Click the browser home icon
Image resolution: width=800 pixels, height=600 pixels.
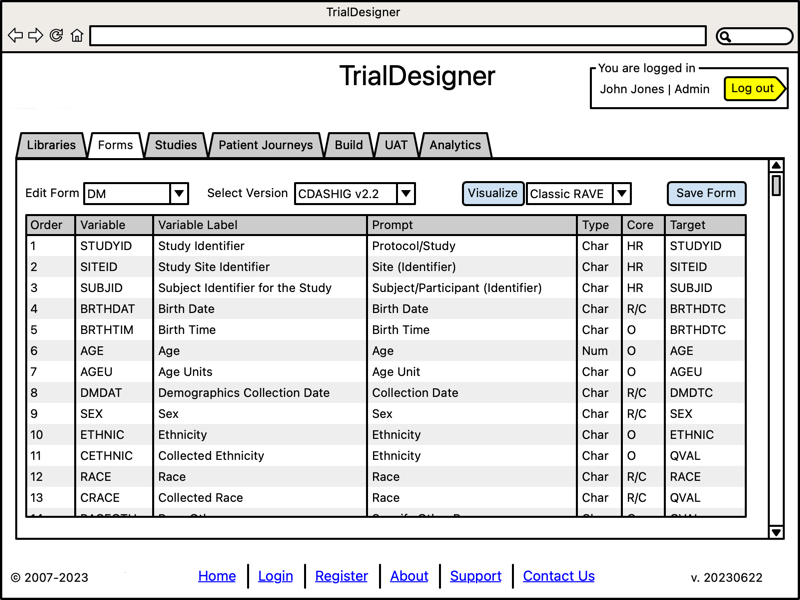tap(77, 35)
